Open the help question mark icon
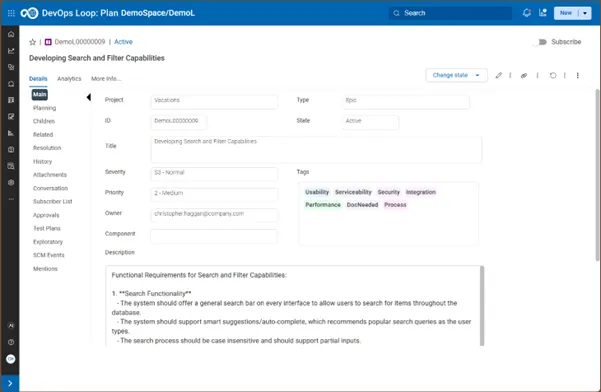This screenshot has width=601, height=392. pos(11,342)
